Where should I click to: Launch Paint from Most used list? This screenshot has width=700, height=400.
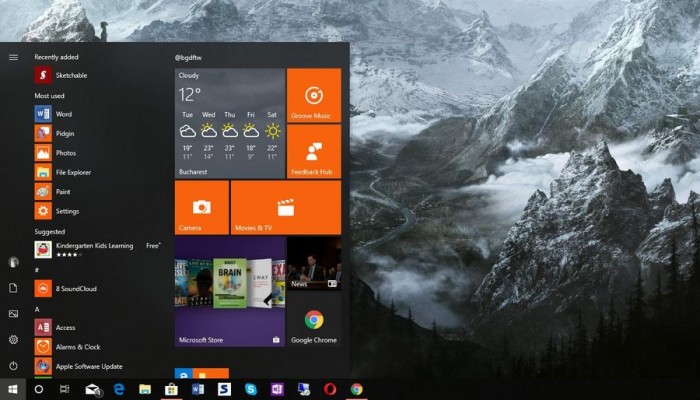point(97,192)
